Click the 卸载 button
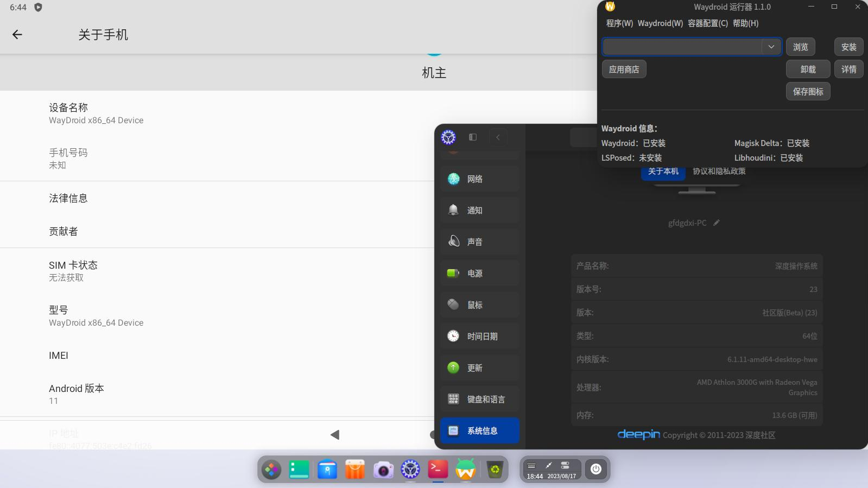The height and width of the screenshot is (488, 868). pos(808,69)
